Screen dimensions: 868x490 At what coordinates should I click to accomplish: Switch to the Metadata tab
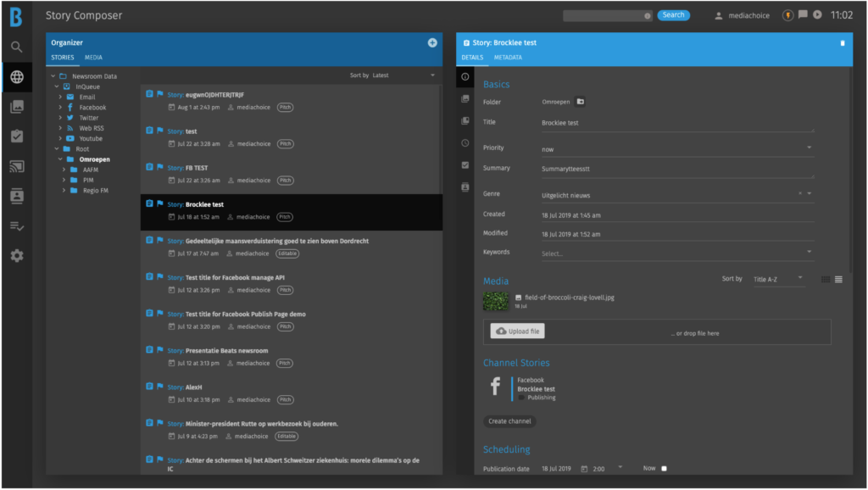(x=509, y=58)
